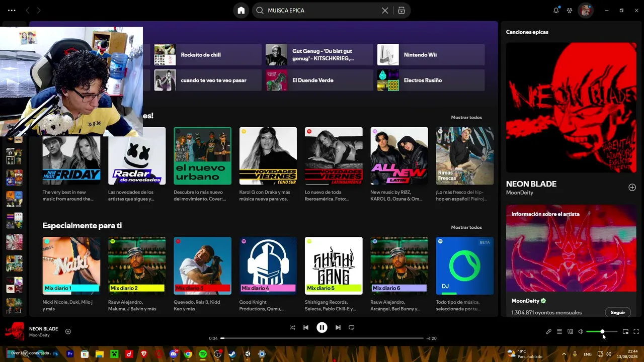Follow MoonDeity with Seguir button
Screen dimensions: 644x362
pyautogui.click(x=618, y=312)
